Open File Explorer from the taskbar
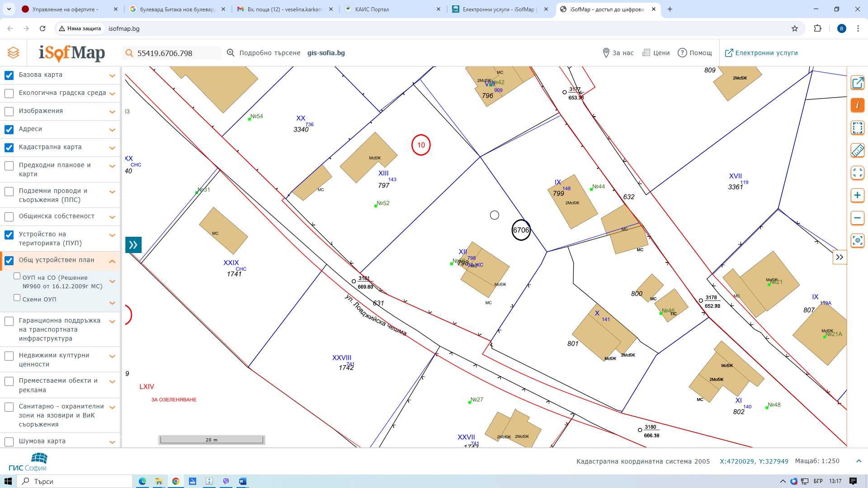 pyautogui.click(x=159, y=481)
